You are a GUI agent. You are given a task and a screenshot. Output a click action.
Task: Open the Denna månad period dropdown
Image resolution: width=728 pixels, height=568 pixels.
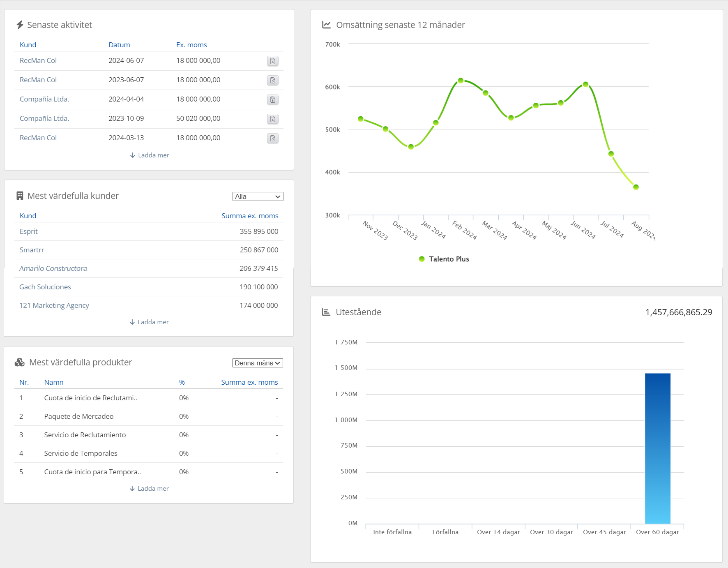(x=257, y=363)
